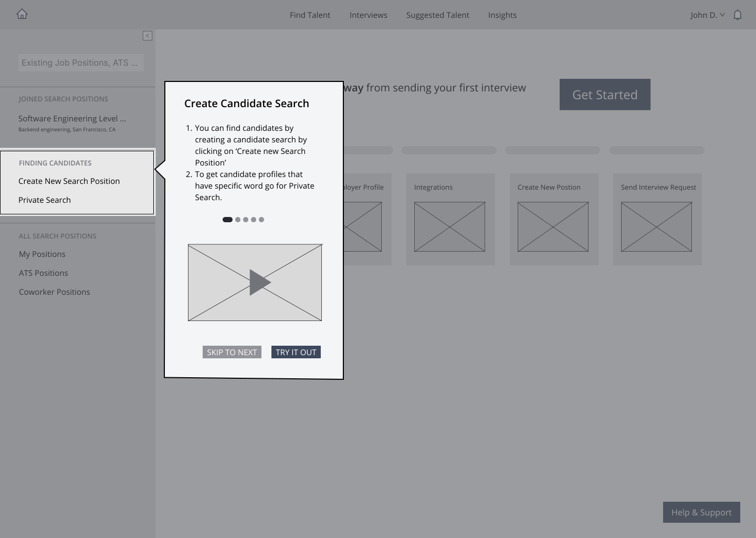This screenshot has width=756, height=538.
Task: Click the Existing Job Positions search field
Action: click(81, 63)
